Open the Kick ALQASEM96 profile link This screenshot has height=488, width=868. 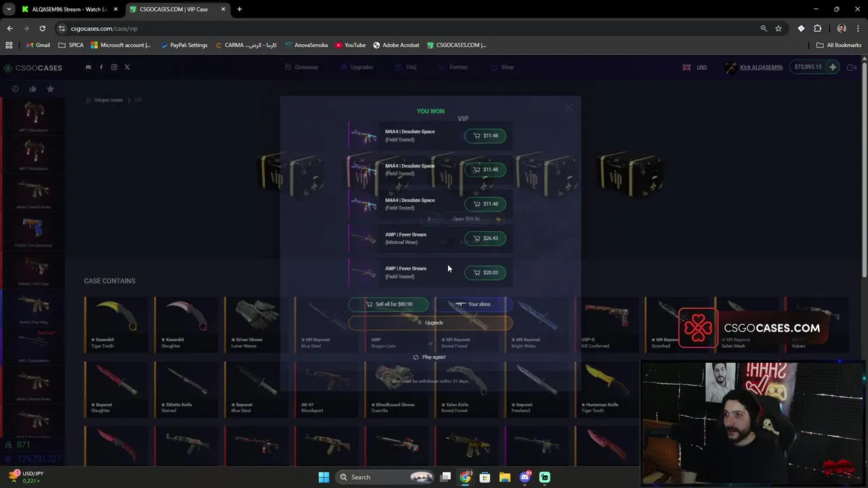pos(755,67)
